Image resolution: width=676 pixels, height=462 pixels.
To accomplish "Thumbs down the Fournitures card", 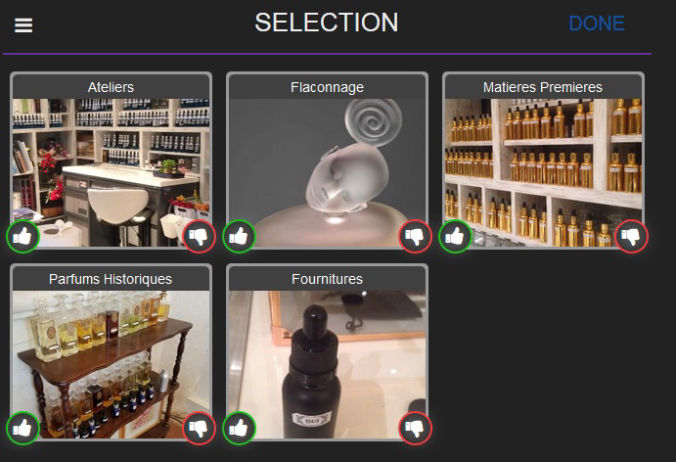I will pyautogui.click(x=415, y=428).
